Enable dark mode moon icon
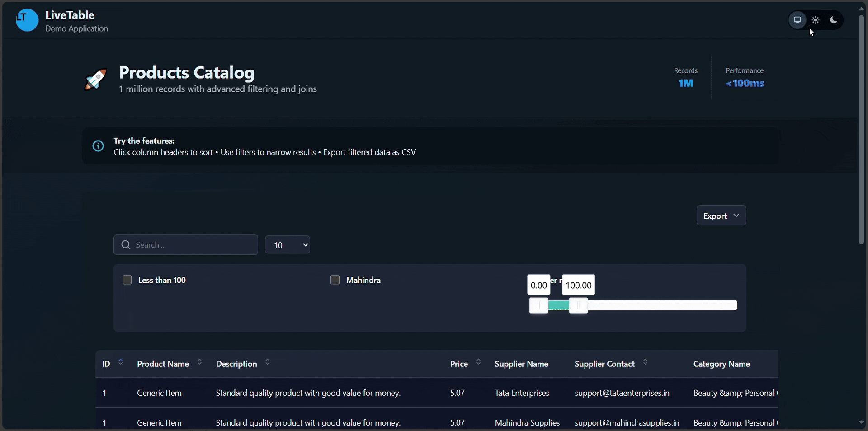Viewport: 868px width, 431px height. pyautogui.click(x=834, y=20)
